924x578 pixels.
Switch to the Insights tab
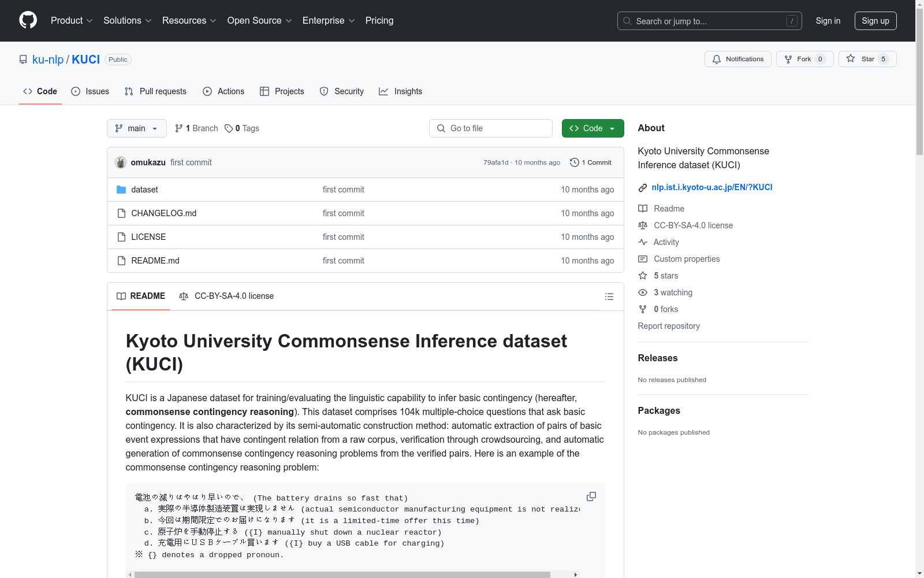coord(400,91)
